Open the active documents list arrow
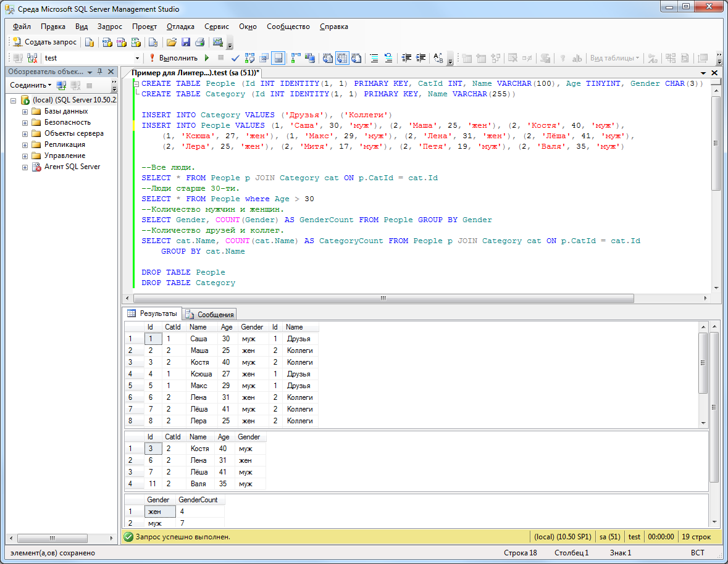 (703, 73)
